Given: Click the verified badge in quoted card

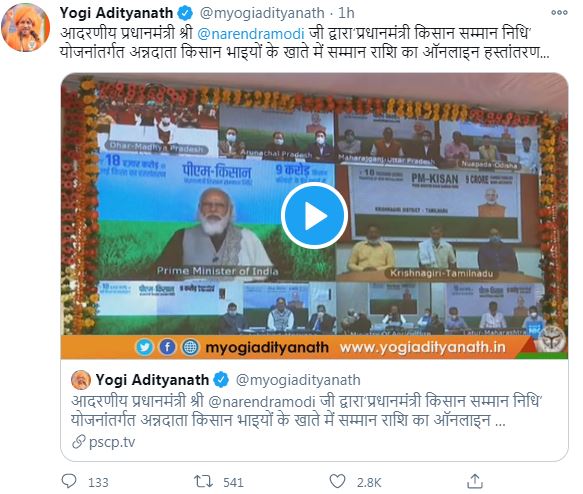Looking at the screenshot, I should [221, 380].
